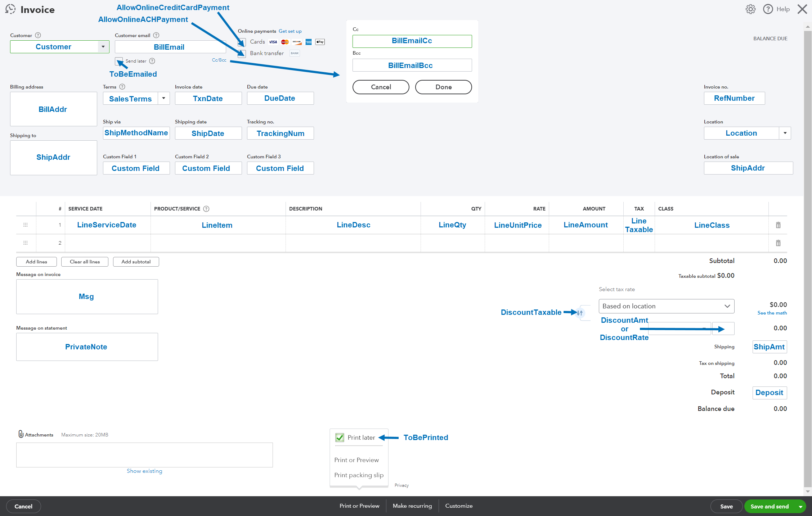Click the Attachments paperclip icon
The height and width of the screenshot is (516, 812).
coord(21,434)
